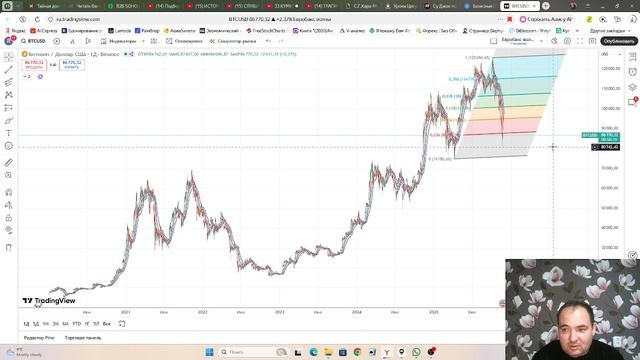Open the object tree layers panel
640x360 pixels.
[632, 87]
